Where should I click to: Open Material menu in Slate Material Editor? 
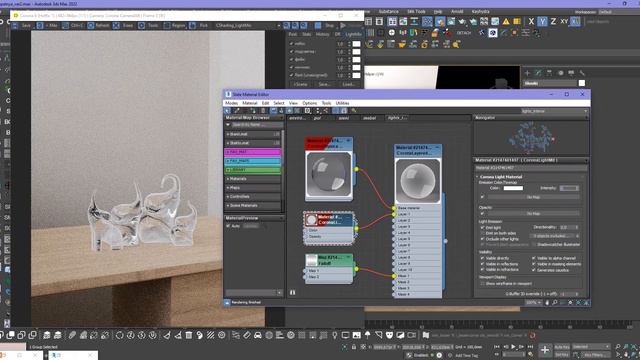tap(249, 103)
